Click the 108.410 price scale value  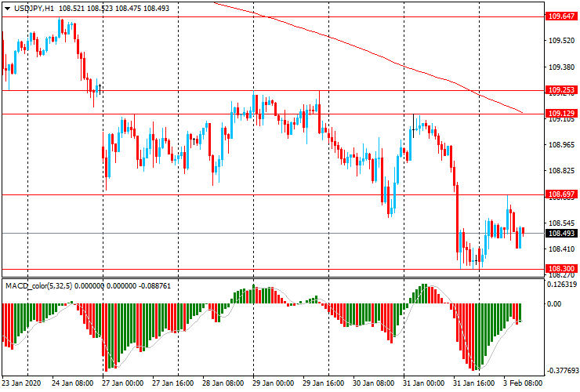pyautogui.click(x=561, y=249)
